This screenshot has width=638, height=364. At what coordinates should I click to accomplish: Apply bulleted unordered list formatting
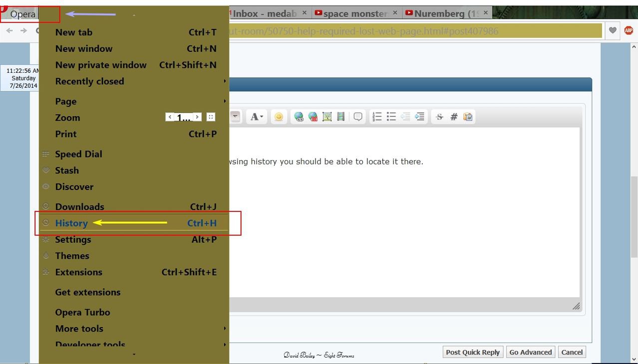[391, 117]
